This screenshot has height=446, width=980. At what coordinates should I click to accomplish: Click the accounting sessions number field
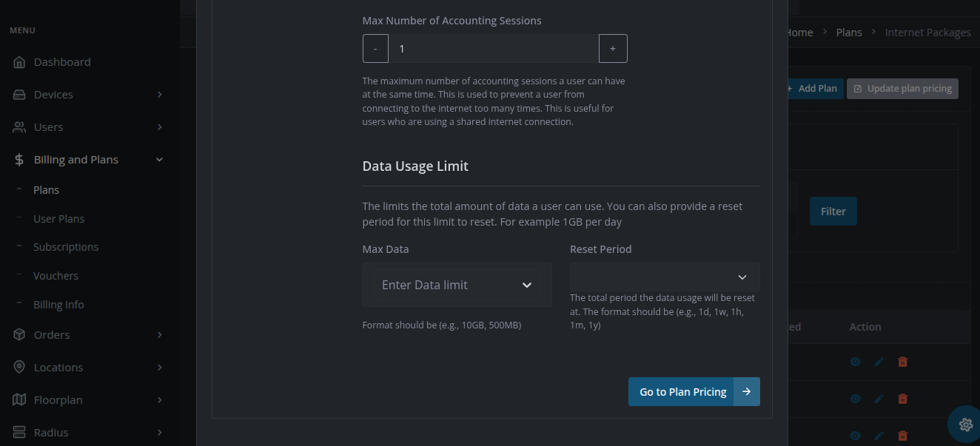(493, 49)
